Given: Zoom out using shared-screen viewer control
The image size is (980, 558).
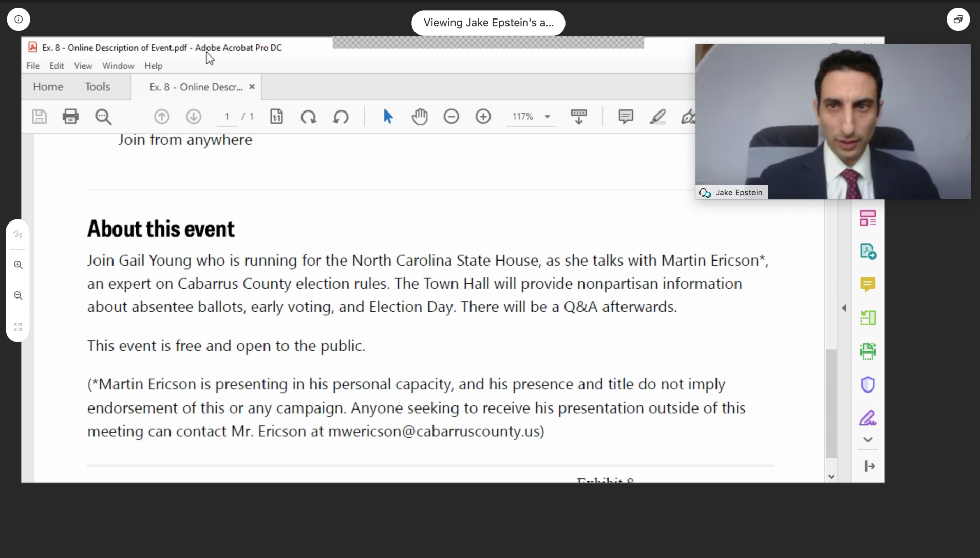Looking at the screenshot, I should coord(18,295).
